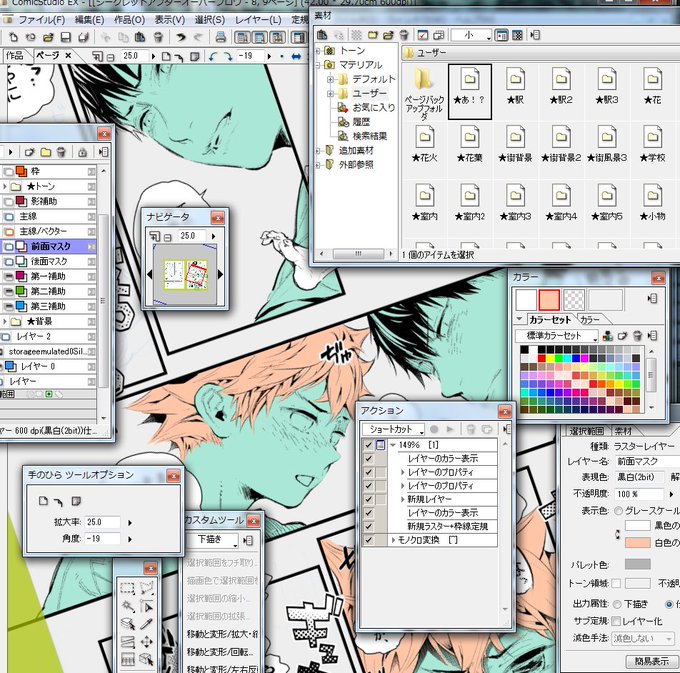680x673 pixels.
Task: Click flip horizontal double-arrow icon in view bar
Action: (x=296, y=56)
